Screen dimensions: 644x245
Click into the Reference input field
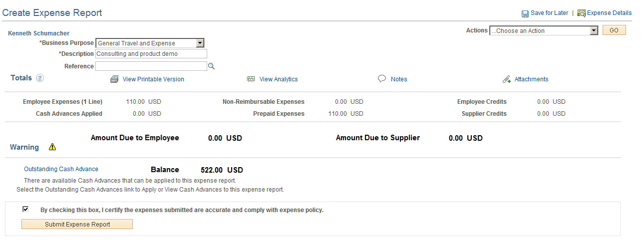(x=151, y=66)
